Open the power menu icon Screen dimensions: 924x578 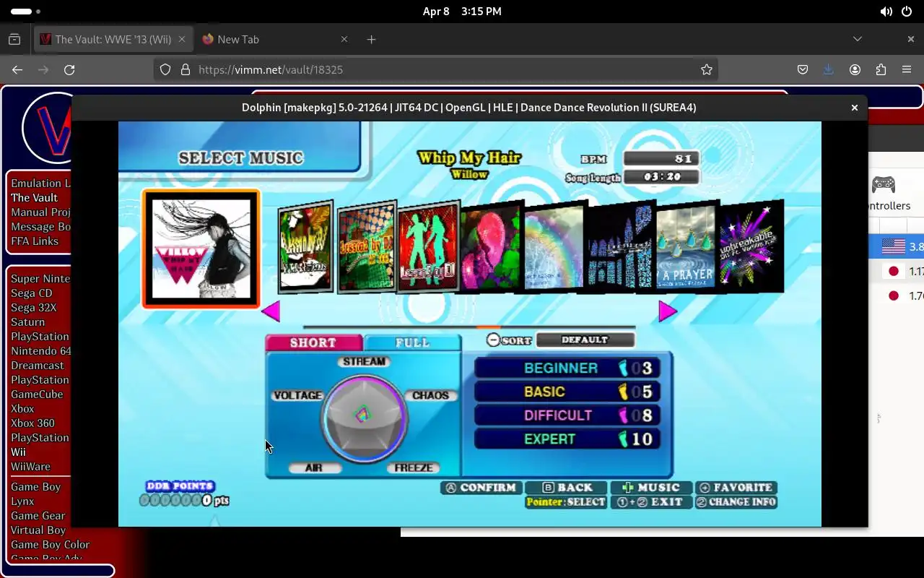pyautogui.click(x=907, y=12)
